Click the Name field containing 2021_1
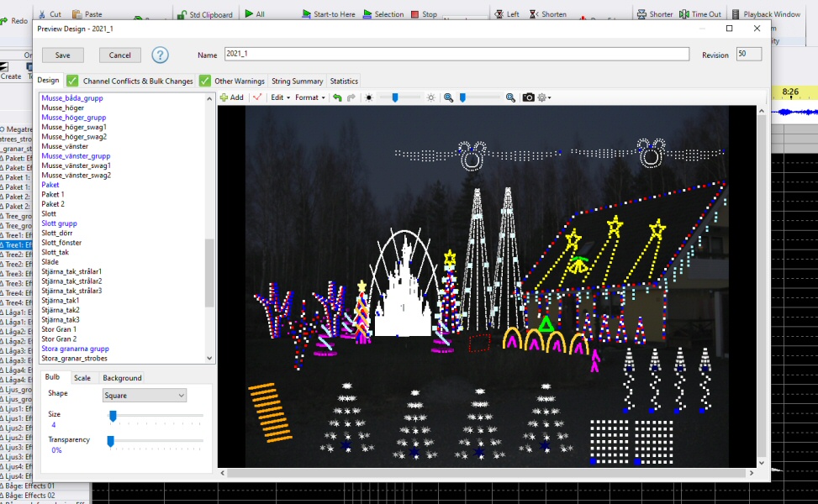The width and height of the screenshot is (818, 504). [x=457, y=54]
